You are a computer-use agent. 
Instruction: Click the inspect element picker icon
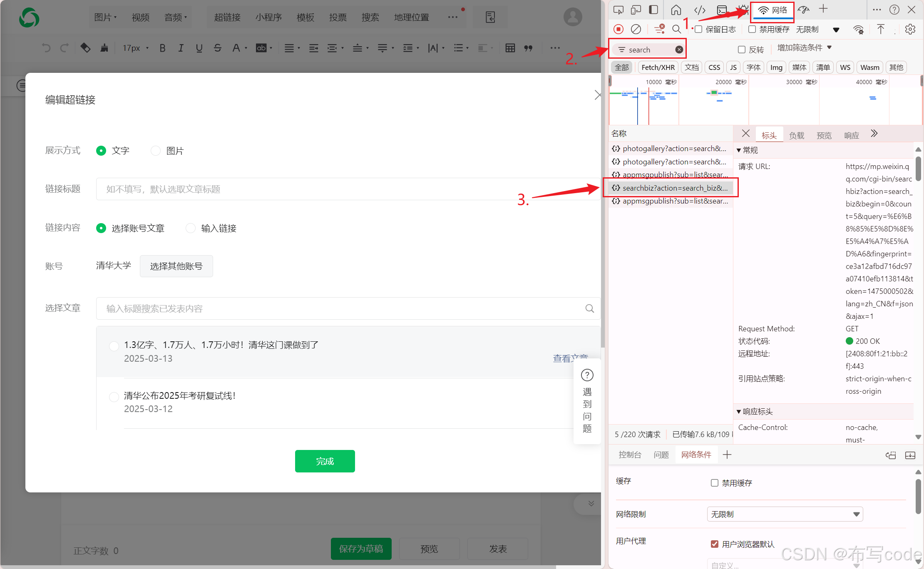(618, 10)
